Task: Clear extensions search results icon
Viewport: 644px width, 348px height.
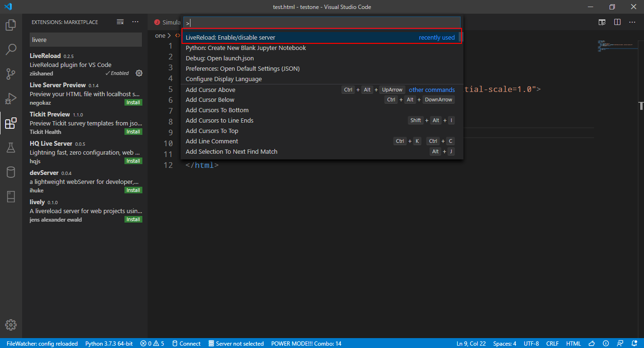Action: pos(120,22)
